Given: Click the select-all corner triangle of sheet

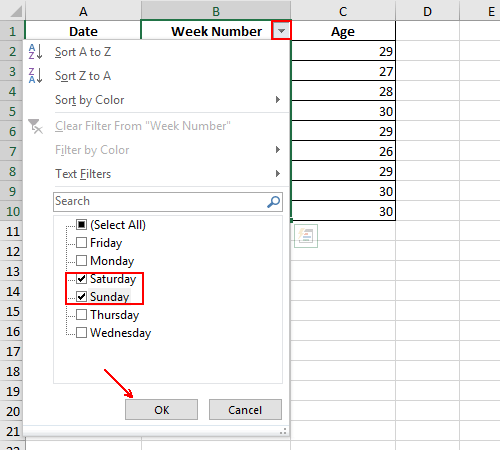Looking at the screenshot, I should point(16,11).
